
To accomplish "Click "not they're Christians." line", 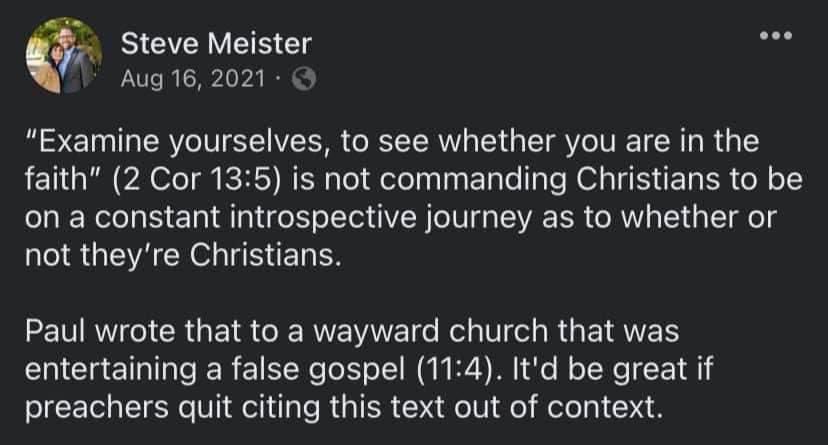I will pos(183,255).
